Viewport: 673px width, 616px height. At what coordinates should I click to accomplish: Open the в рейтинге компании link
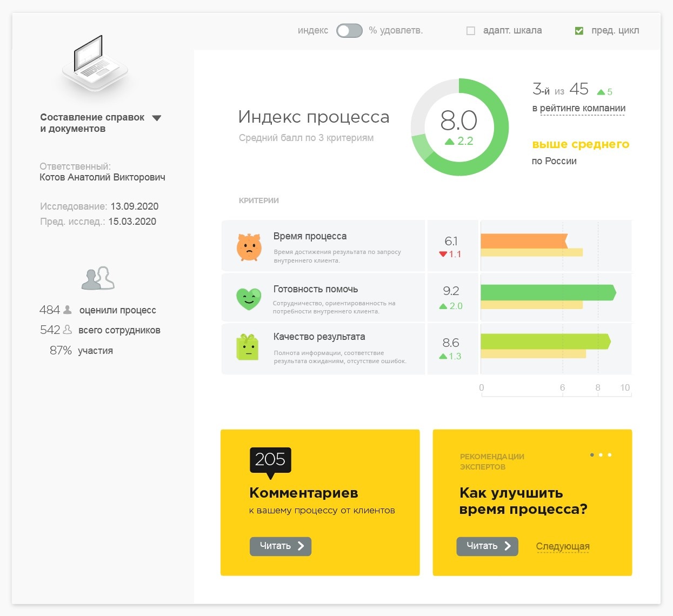point(580,108)
